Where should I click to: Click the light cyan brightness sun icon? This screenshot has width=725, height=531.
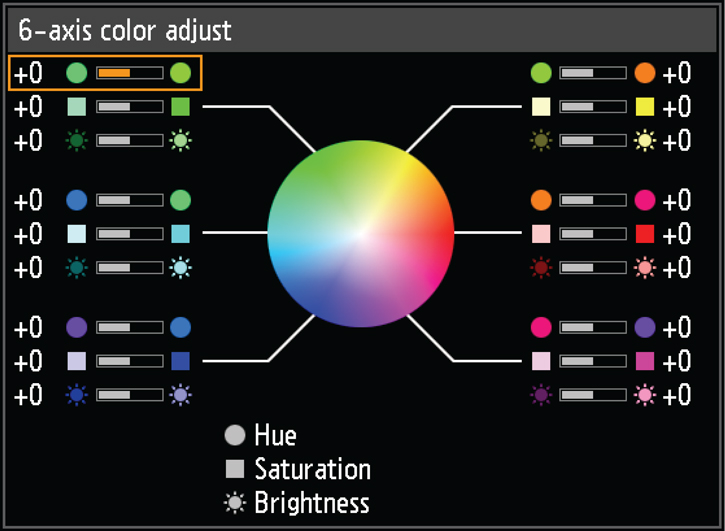[180, 268]
